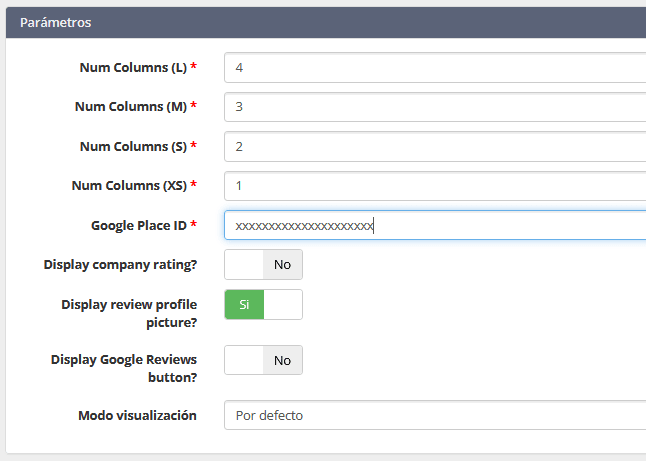Click the "Num Columns (S)" label
The width and height of the screenshot is (646, 461).
132,146
